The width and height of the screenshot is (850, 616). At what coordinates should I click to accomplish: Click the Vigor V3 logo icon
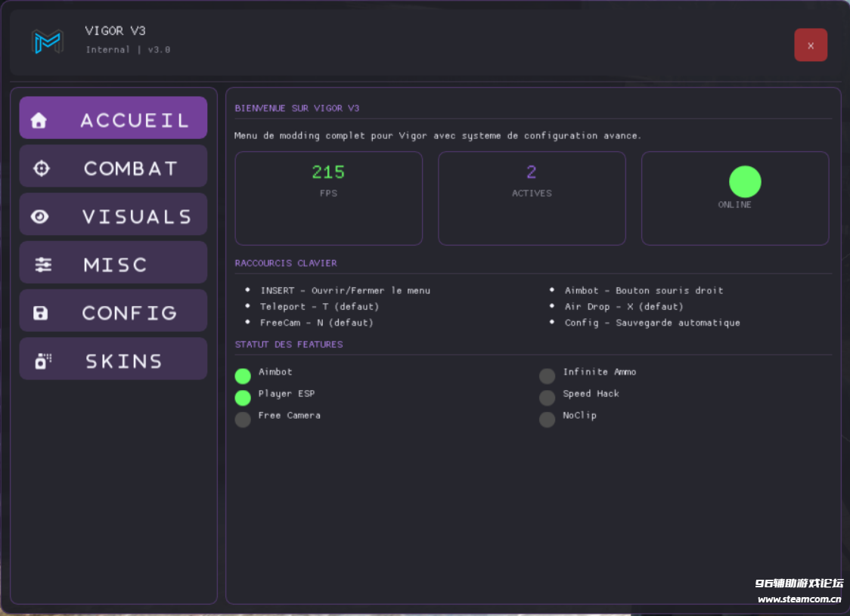tap(47, 42)
